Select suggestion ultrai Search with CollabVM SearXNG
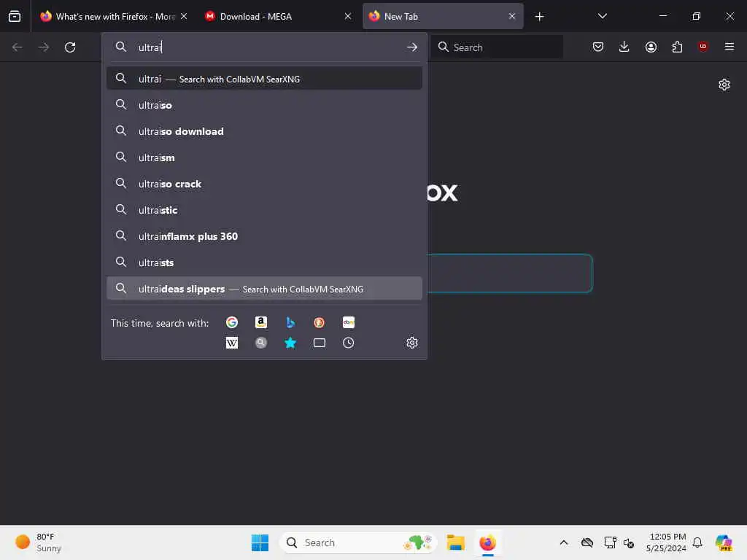The width and height of the screenshot is (747, 560). coord(264,79)
